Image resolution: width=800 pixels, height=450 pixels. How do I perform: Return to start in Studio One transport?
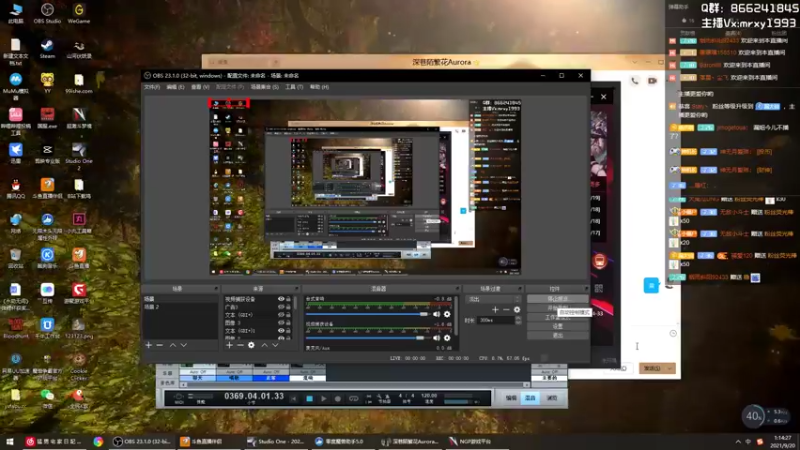pos(293,398)
